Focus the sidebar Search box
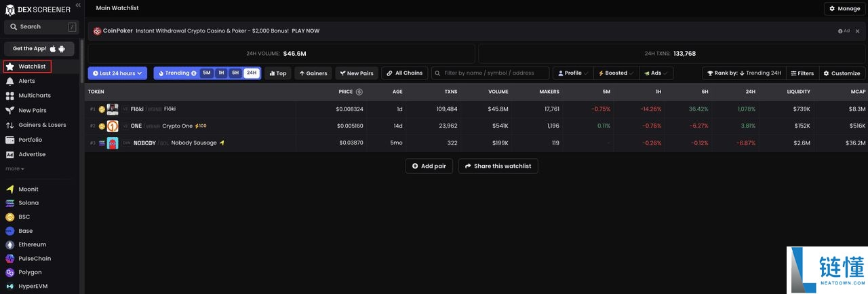The image size is (868, 294). [42, 26]
